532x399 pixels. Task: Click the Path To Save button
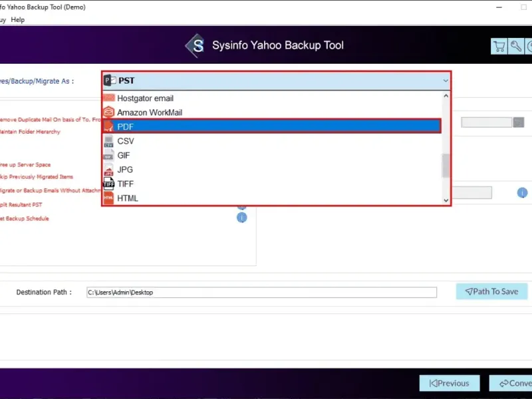[x=491, y=291]
